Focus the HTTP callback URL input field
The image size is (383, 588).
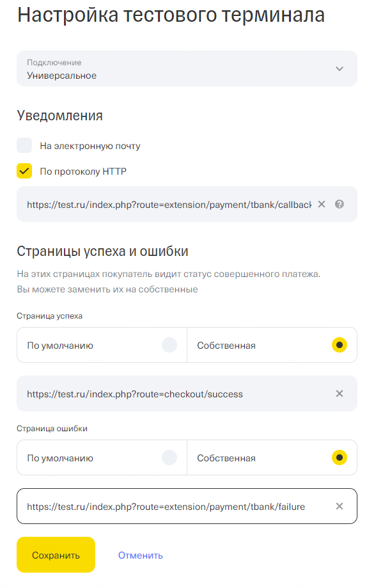coord(169,204)
